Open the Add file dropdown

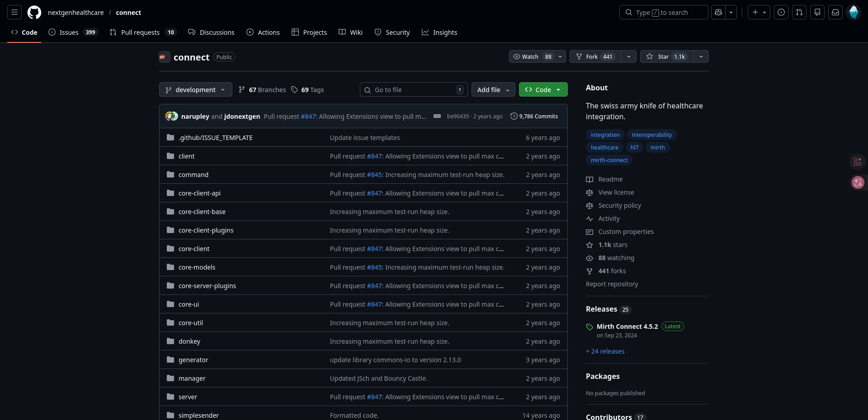click(493, 89)
